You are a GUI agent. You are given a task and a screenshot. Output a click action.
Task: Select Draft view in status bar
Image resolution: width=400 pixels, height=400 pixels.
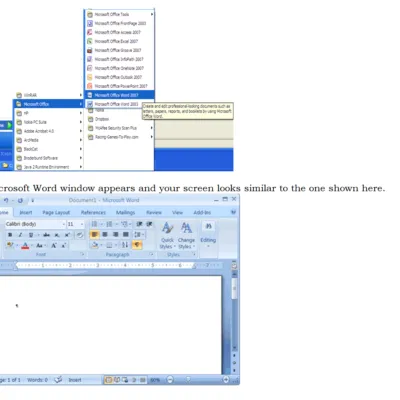tap(142, 380)
